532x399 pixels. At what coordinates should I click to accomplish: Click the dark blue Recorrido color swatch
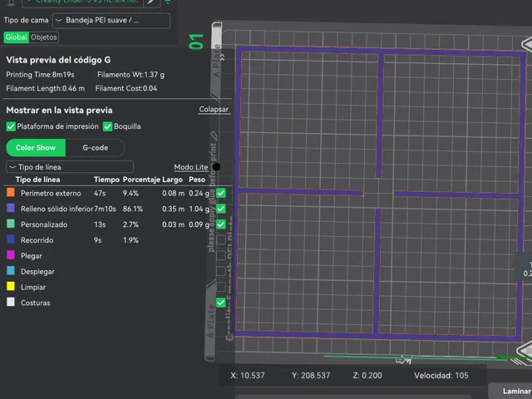pos(11,239)
